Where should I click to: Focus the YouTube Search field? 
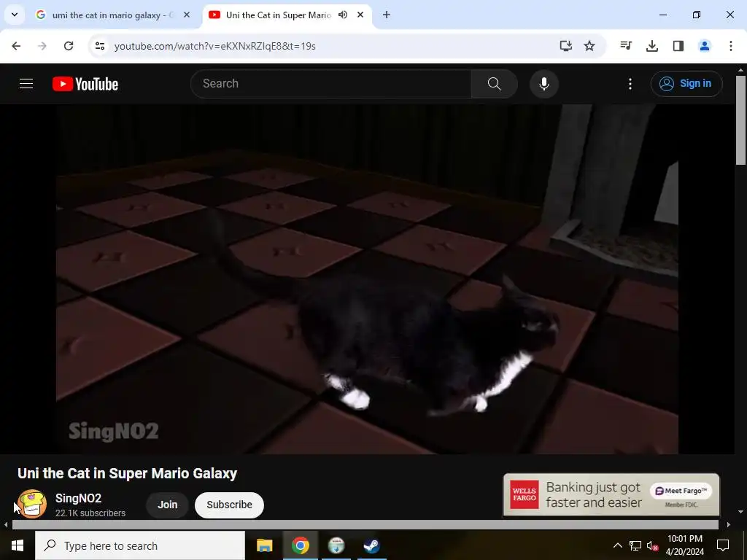coord(331,84)
